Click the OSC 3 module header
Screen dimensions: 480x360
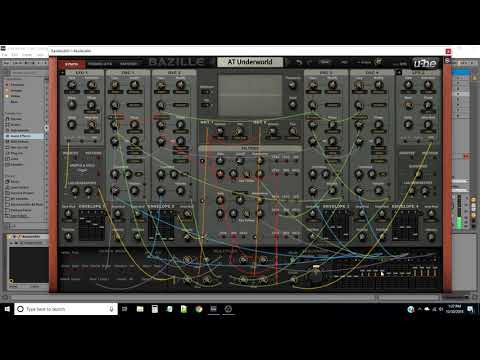pos(325,72)
